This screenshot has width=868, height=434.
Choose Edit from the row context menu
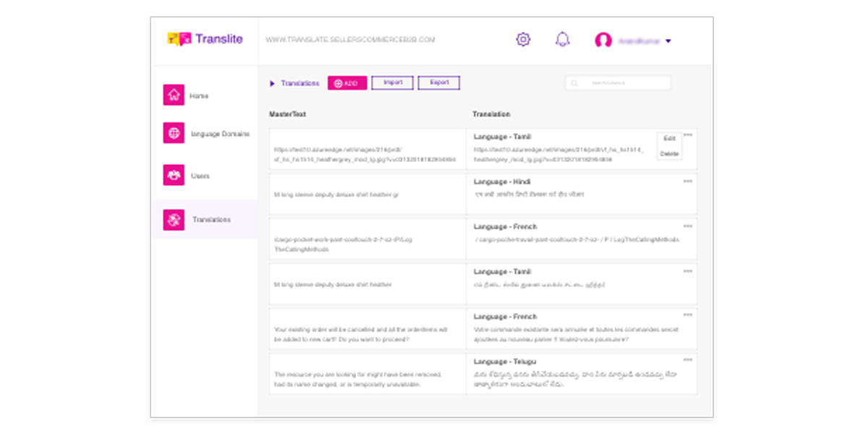tap(669, 138)
